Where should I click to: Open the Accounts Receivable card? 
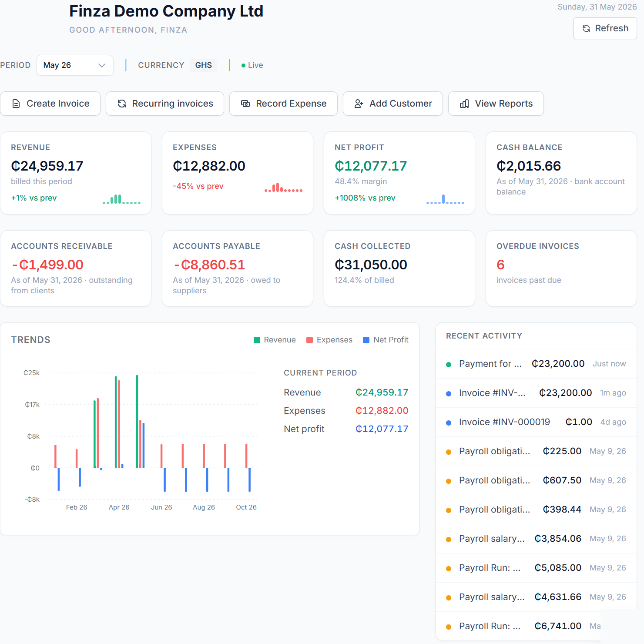(76, 268)
